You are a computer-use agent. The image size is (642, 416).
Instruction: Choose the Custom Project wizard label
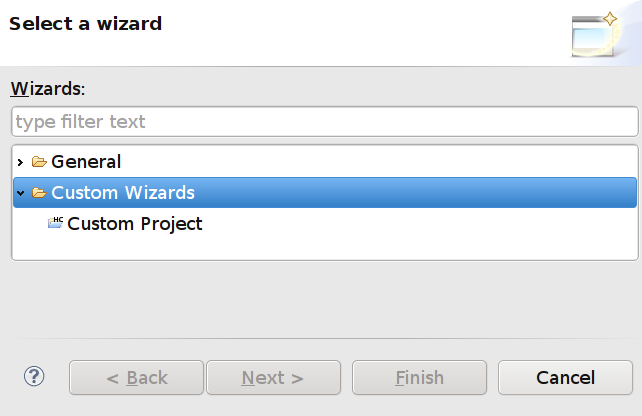(135, 224)
